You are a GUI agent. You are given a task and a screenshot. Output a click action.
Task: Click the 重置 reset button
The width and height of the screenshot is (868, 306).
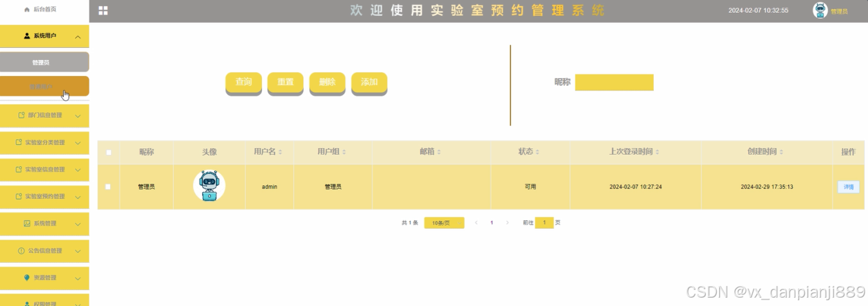[x=286, y=82]
